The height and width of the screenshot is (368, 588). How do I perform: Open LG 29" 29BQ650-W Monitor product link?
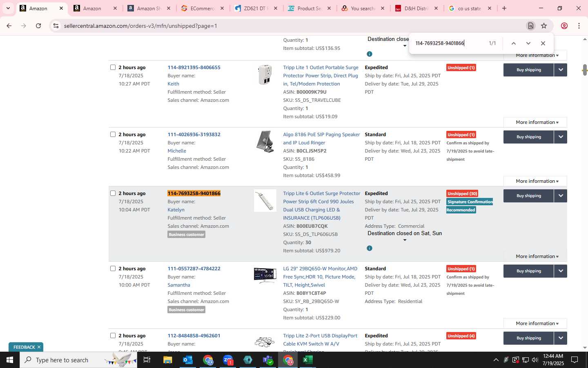[320, 277]
